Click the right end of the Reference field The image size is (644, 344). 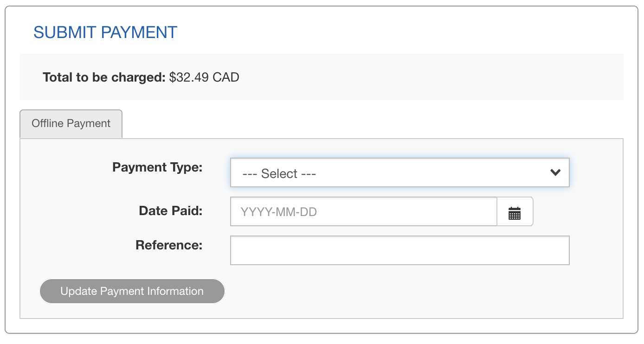(x=557, y=251)
